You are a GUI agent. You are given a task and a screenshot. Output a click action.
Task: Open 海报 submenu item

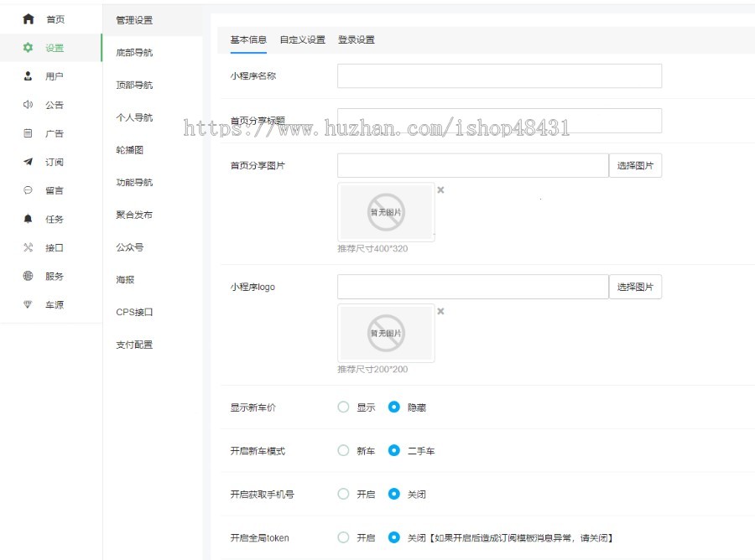pos(125,279)
